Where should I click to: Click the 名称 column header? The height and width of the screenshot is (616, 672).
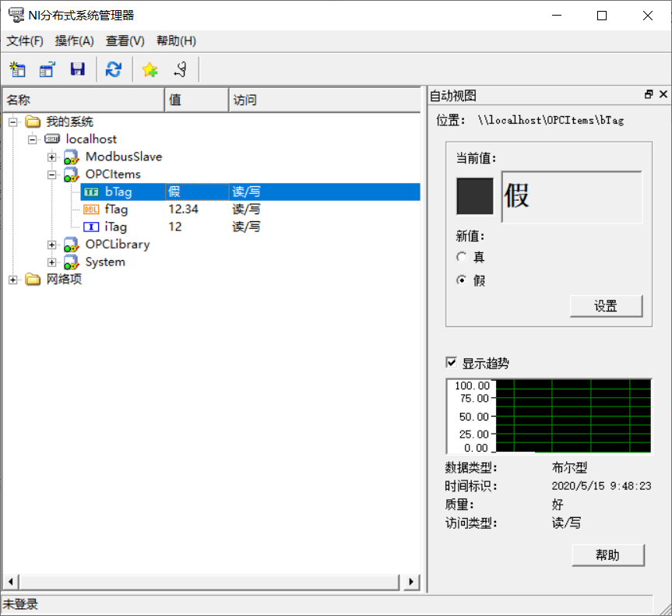pos(83,100)
